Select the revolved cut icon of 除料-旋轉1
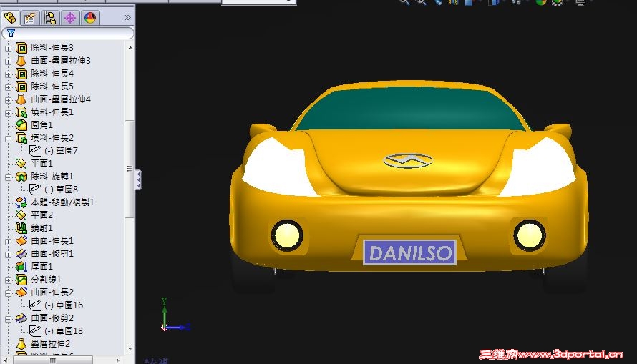The width and height of the screenshot is (637, 364). 21,177
